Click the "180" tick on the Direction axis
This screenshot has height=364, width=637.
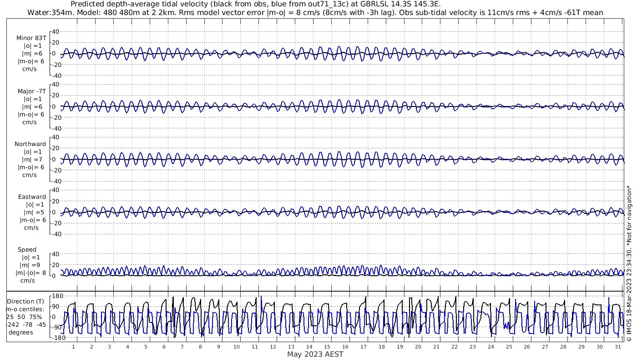coord(56,296)
